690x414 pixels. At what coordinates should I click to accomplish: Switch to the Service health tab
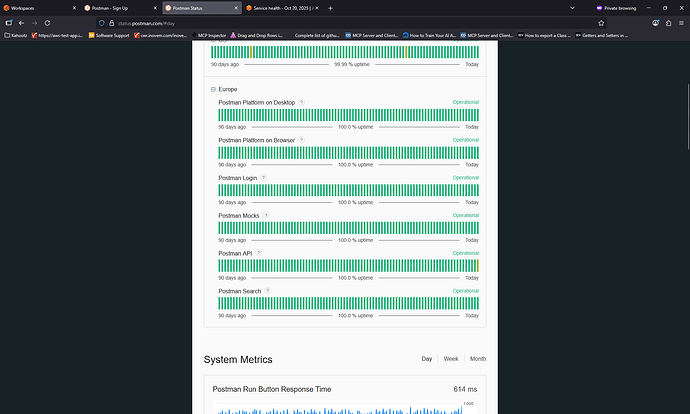point(279,8)
